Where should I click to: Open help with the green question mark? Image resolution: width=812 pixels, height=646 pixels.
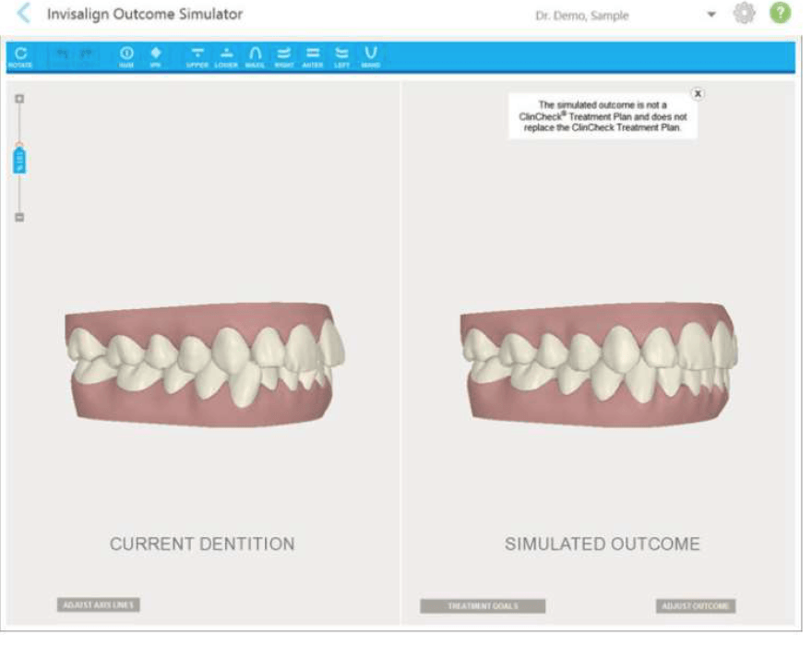781,13
